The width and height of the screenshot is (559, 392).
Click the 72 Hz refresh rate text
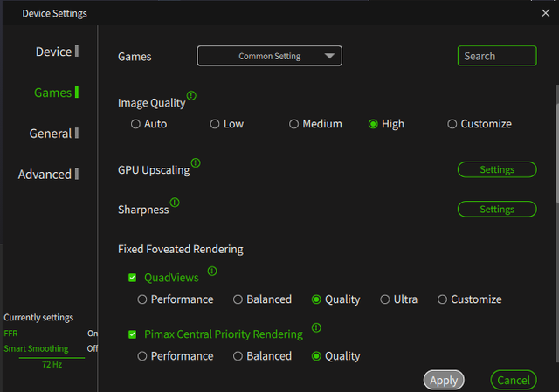click(52, 365)
